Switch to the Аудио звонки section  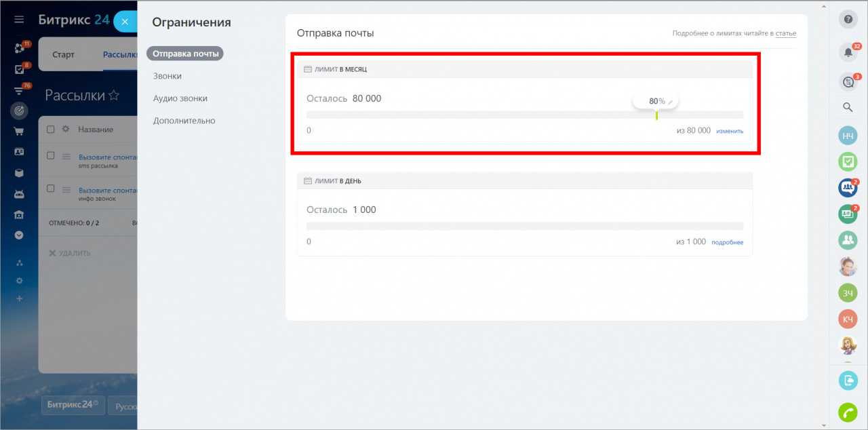(x=180, y=98)
